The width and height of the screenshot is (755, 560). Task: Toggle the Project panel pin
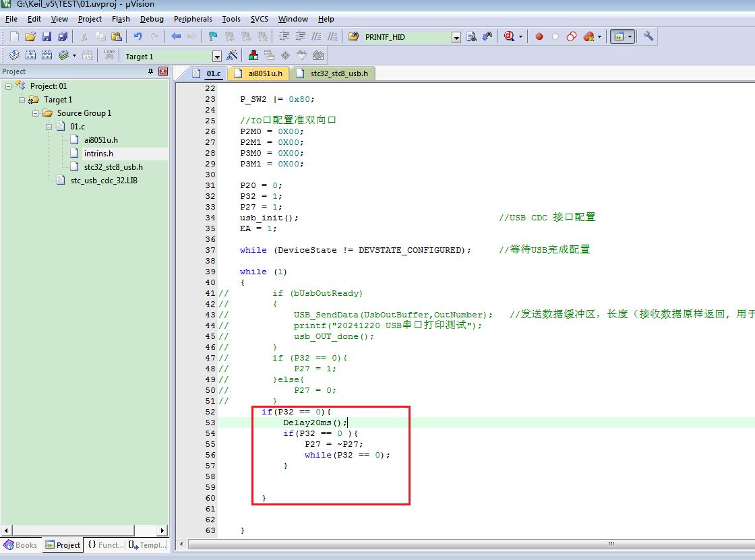(151, 71)
